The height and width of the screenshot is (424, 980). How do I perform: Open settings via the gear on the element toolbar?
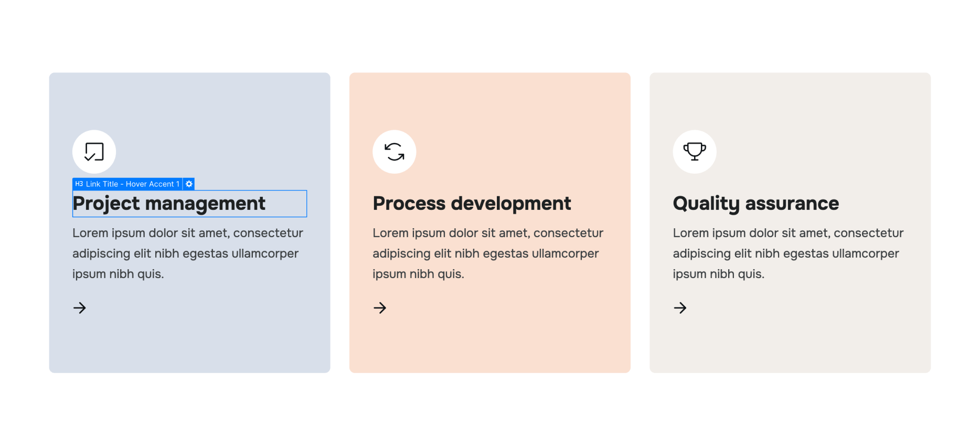point(188,184)
